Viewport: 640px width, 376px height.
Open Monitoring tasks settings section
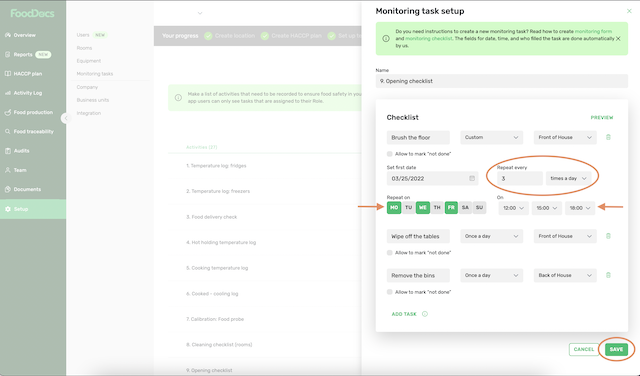click(95, 74)
